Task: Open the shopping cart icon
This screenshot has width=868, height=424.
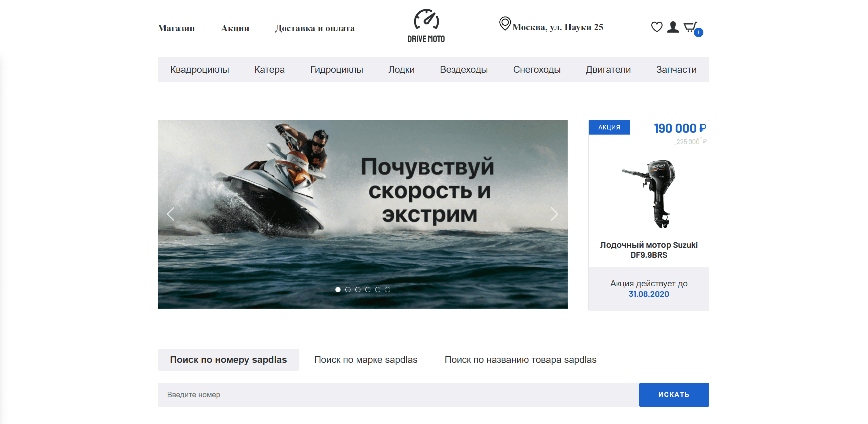Action: [x=690, y=27]
